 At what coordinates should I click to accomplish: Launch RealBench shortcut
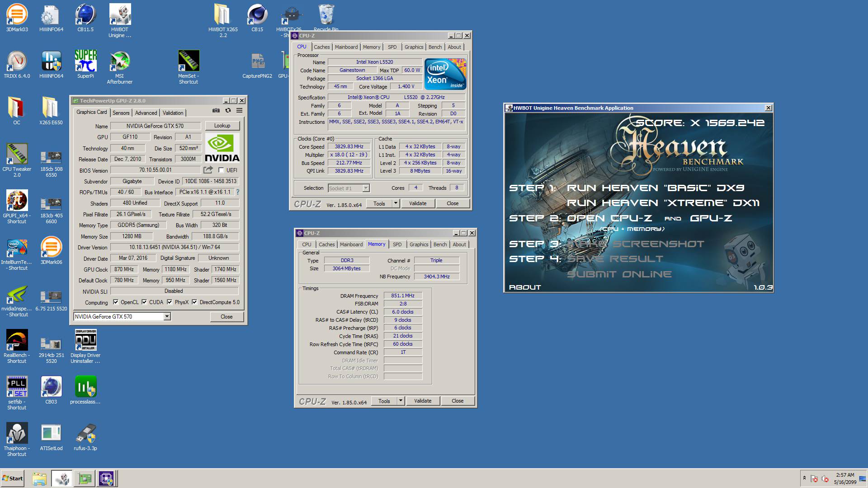tap(17, 347)
